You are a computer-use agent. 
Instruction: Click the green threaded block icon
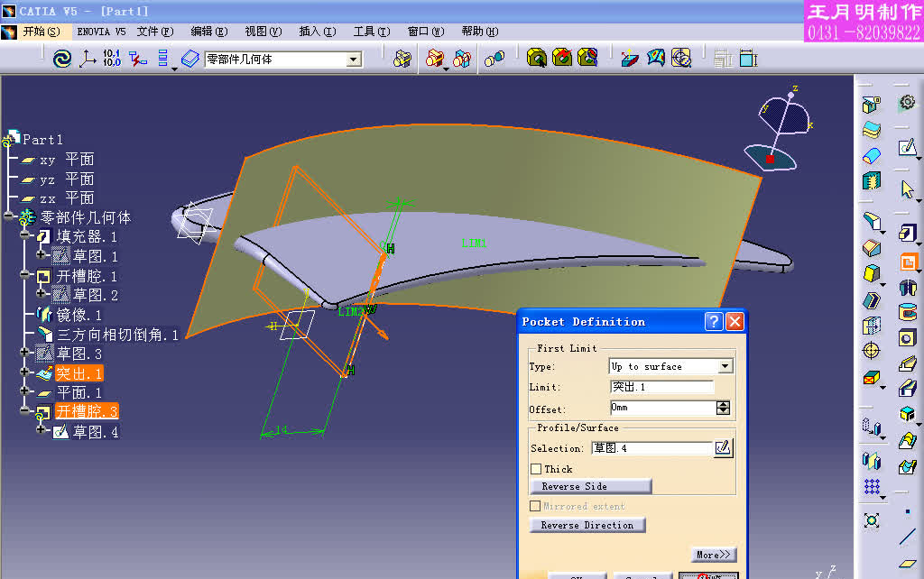(871, 181)
